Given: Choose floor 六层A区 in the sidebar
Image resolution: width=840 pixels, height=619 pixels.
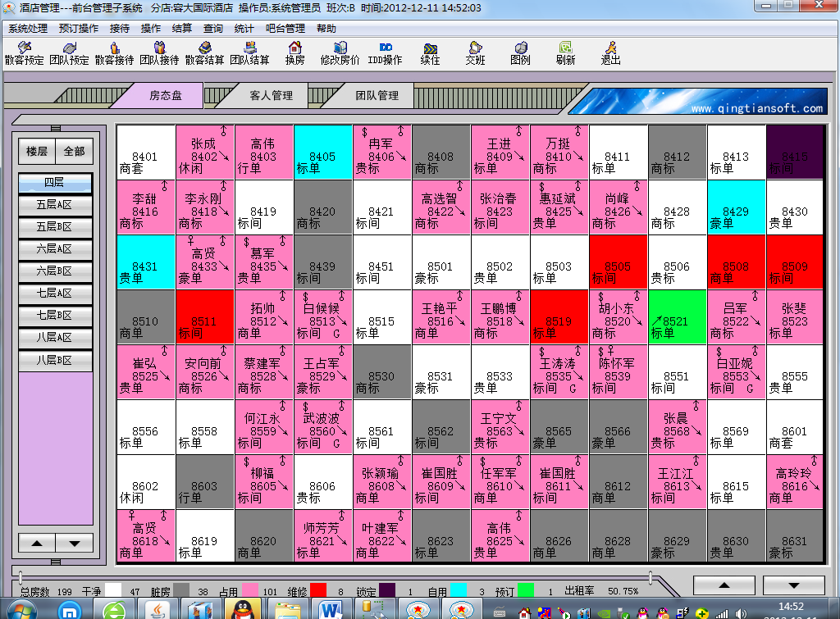Looking at the screenshot, I should click(55, 248).
